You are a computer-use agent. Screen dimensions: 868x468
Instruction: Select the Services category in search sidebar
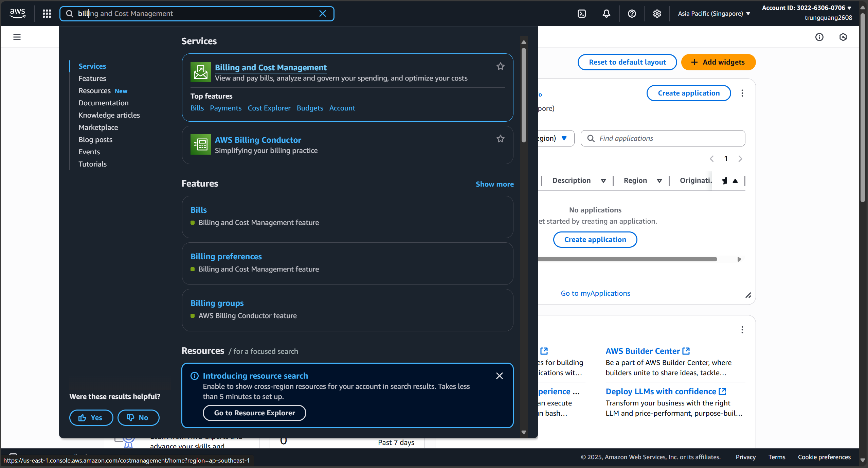pos(92,66)
